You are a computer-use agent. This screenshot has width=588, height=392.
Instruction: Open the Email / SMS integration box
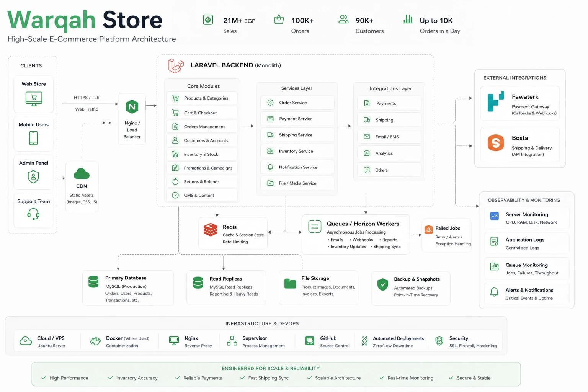tap(389, 137)
